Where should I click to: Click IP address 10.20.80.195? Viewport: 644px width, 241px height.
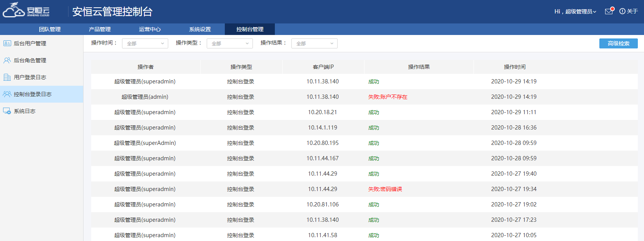(x=323, y=143)
